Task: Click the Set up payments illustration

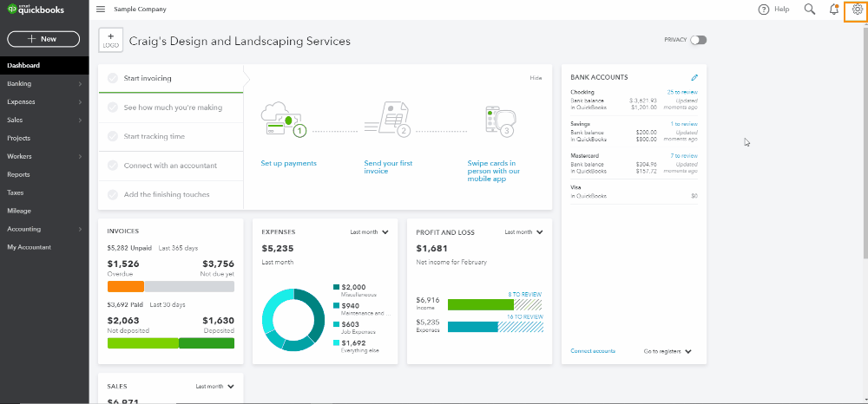Action: [x=284, y=120]
